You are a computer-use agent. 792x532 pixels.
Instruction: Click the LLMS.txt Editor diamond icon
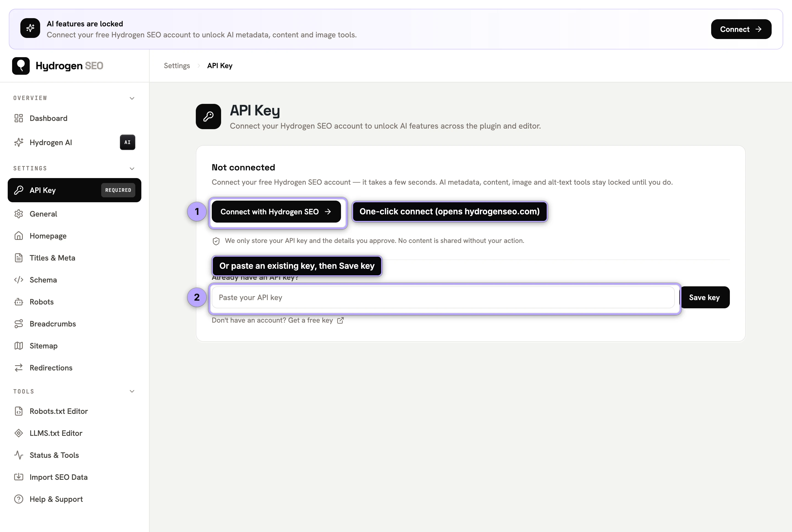19,433
